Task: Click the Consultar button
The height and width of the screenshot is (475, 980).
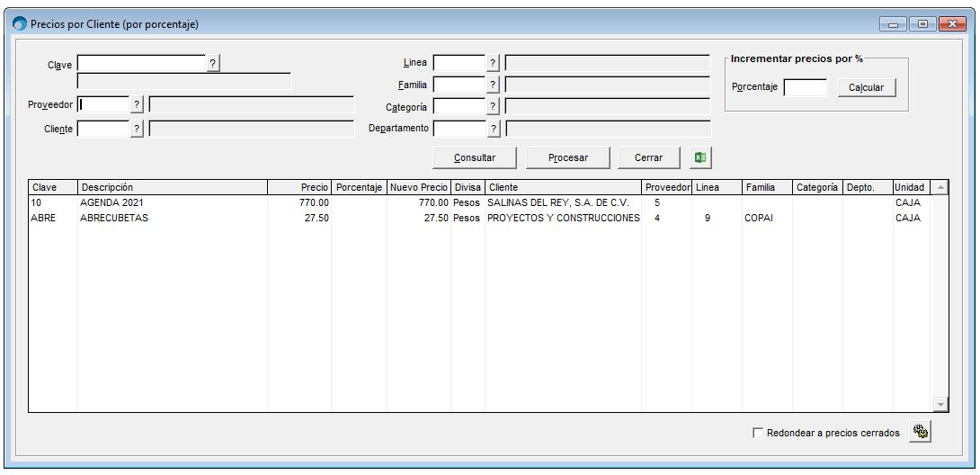Action: [475, 158]
